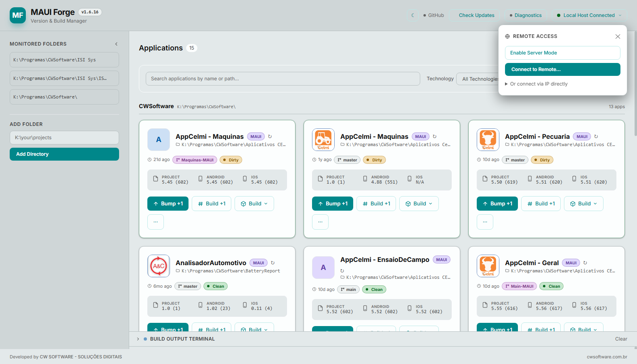This screenshot has width=637, height=364.
Task: Focus the Search applications field
Action: click(283, 79)
